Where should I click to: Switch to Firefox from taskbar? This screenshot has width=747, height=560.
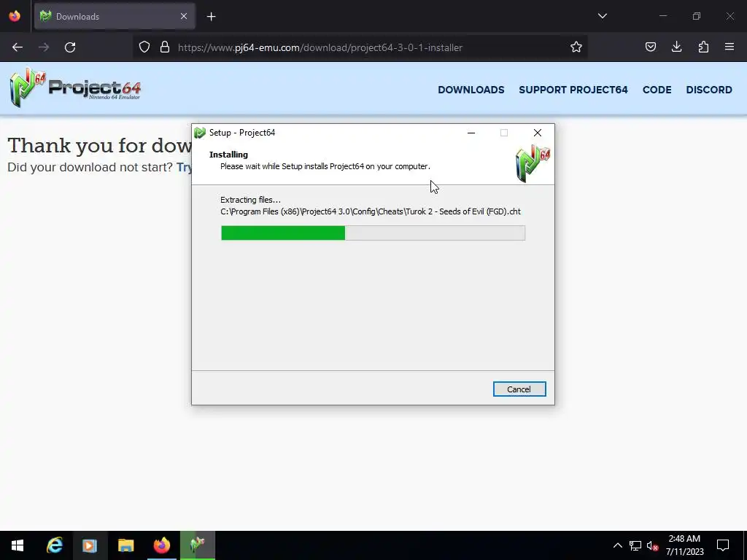161,545
